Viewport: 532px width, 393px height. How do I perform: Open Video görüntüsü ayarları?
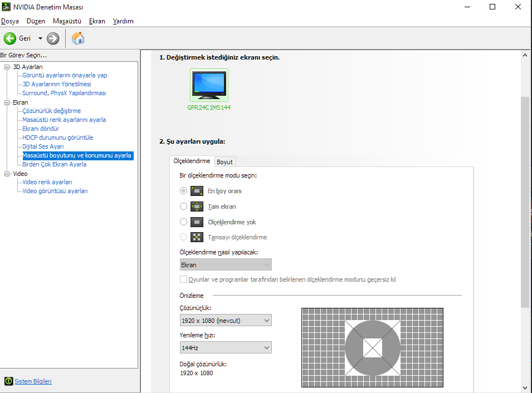click(x=55, y=191)
